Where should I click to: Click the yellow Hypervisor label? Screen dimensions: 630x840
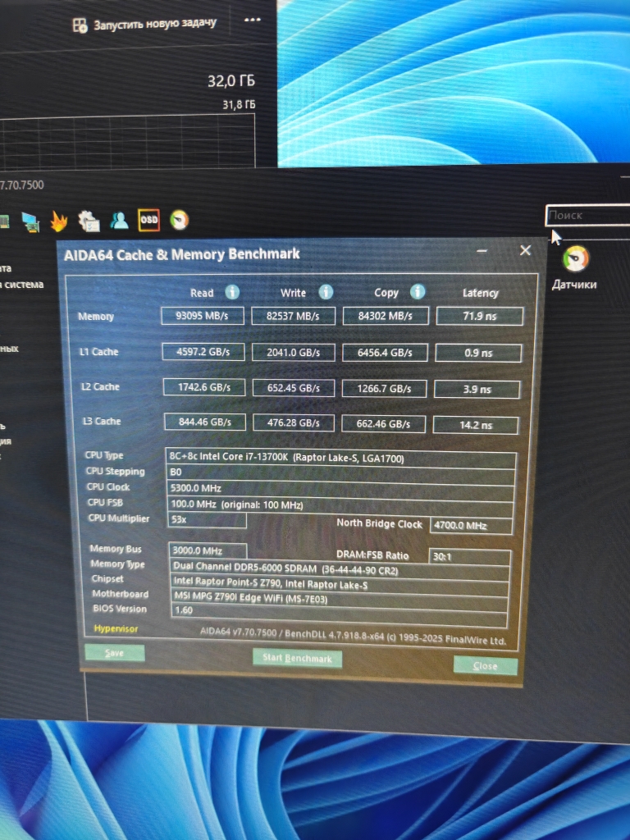116,628
